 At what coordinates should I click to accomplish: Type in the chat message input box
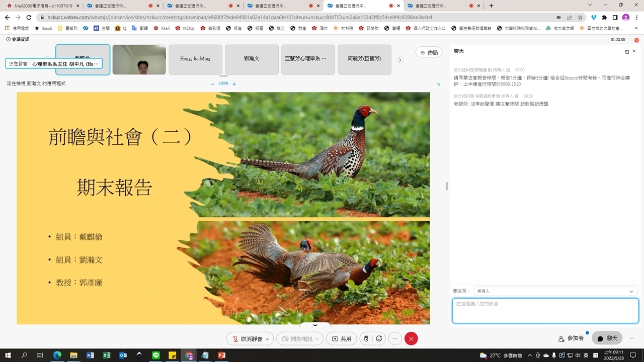pyautogui.click(x=545, y=311)
